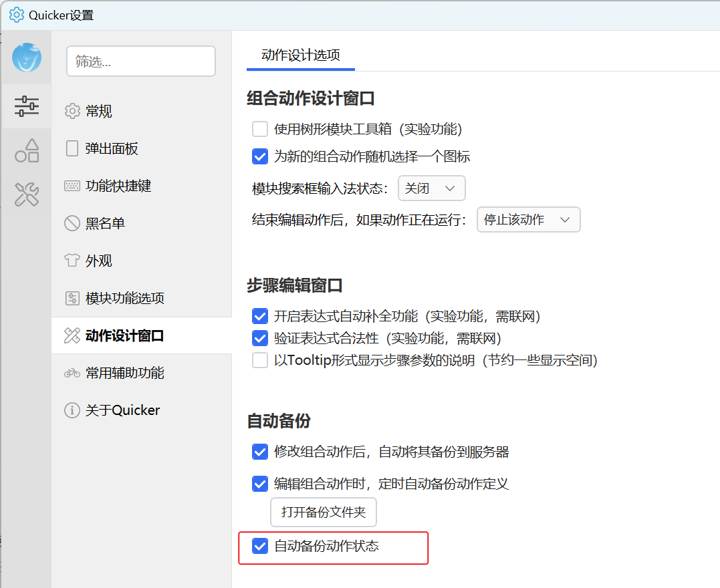Image resolution: width=720 pixels, height=588 pixels.
Task: Open the 功能快捷键 settings page
Action: pyautogui.click(x=142, y=186)
